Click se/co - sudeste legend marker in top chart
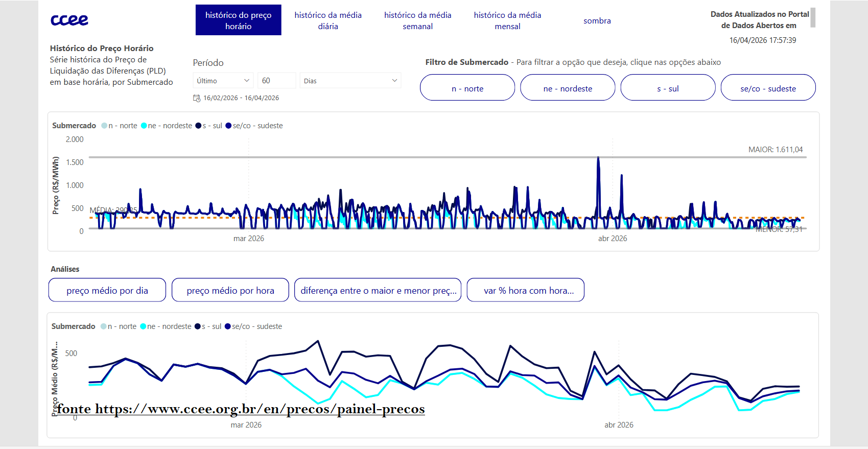 tap(228, 126)
